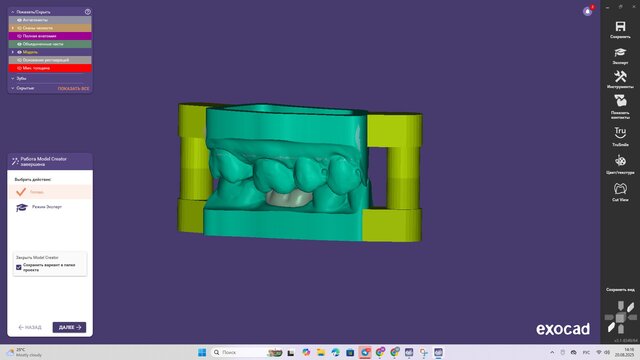Screen dimensions: 640x360
Task: Click the white restoration tooth in the 3D model
Action: click(x=289, y=199)
